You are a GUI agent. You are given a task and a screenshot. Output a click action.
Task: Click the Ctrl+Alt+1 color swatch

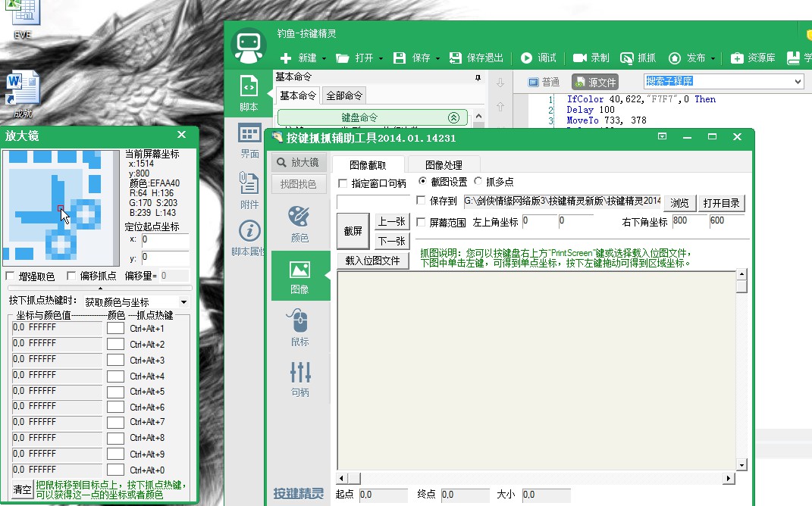coord(115,329)
